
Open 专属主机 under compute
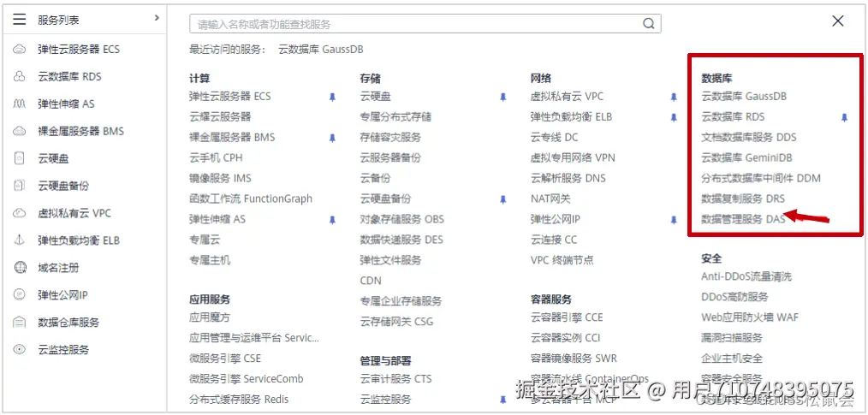tap(210, 260)
